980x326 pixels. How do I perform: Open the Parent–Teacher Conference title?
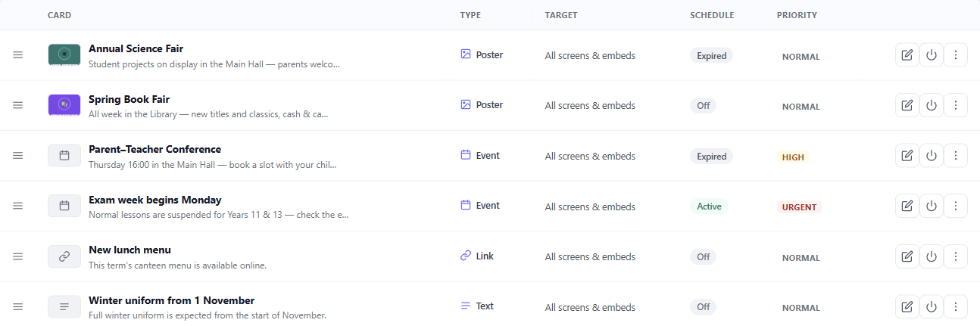point(154,149)
